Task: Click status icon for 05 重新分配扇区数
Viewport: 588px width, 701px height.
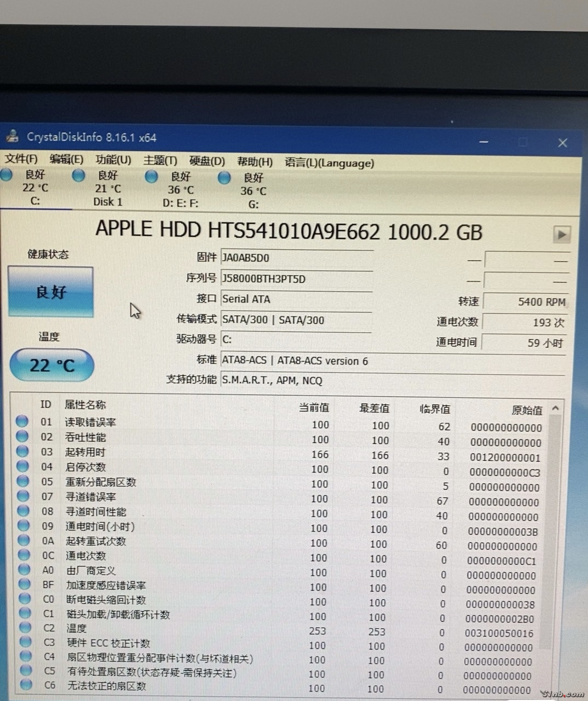Action: pos(23,481)
